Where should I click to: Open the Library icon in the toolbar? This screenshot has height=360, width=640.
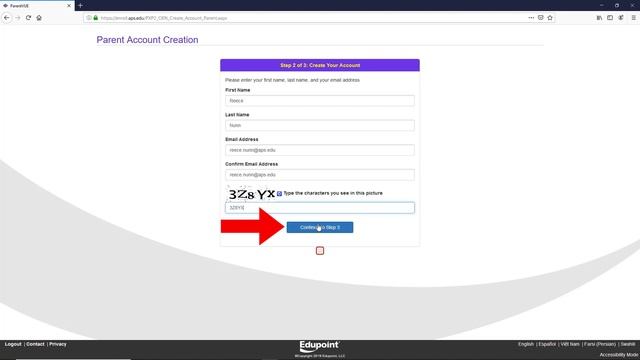[x=599, y=18]
